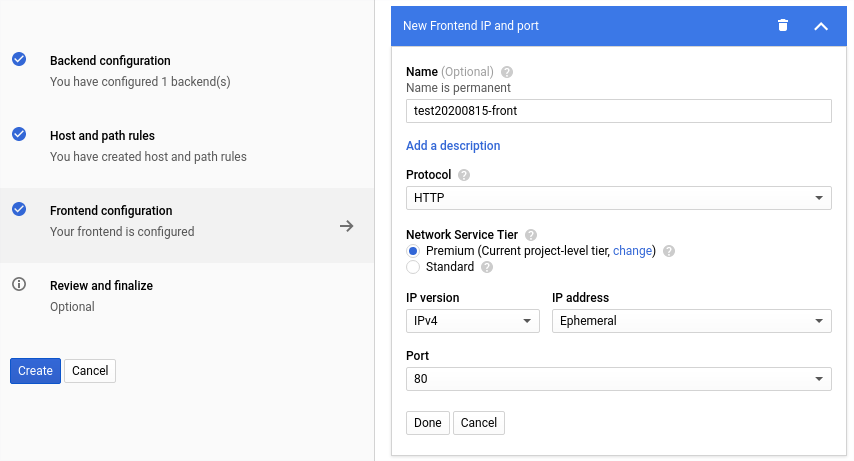Viewport: 854px width, 461px height.
Task: Collapse the New Frontend IP and port panel
Action: (821, 26)
